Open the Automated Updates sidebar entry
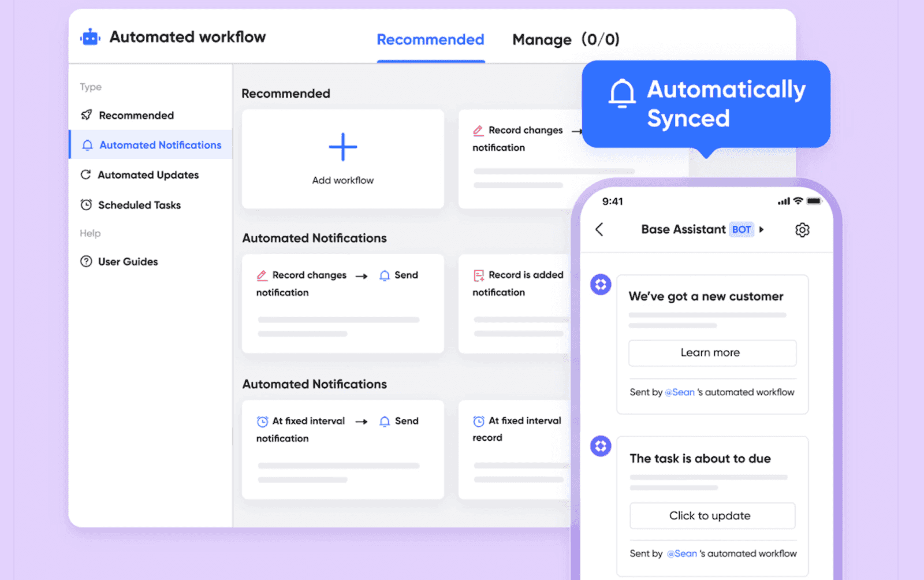The width and height of the screenshot is (924, 580). tap(148, 174)
